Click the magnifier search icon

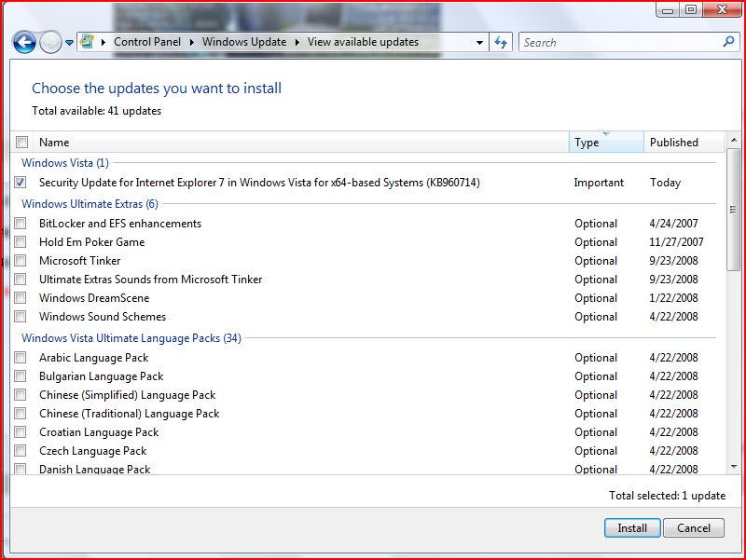pyautogui.click(x=728, y=42)
